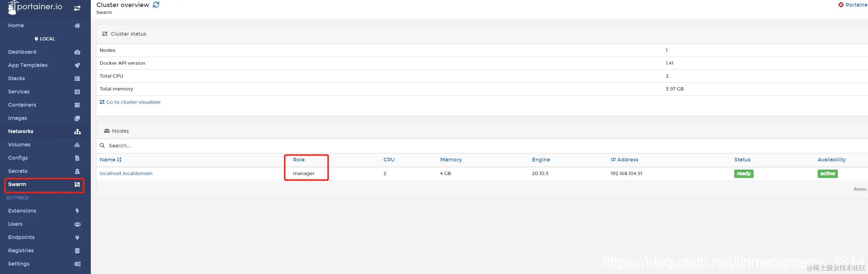Click the Settings cogs icon
Image resolution: width=868 pixels, height=274 pixels.
pyautogui.click(x=77, y=264)
